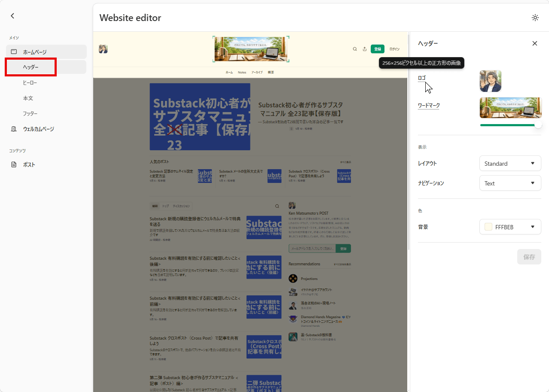The width and height of the screenshot is (549, 392).
Task: Select the トップ filter tab
Action: point(165,206)
